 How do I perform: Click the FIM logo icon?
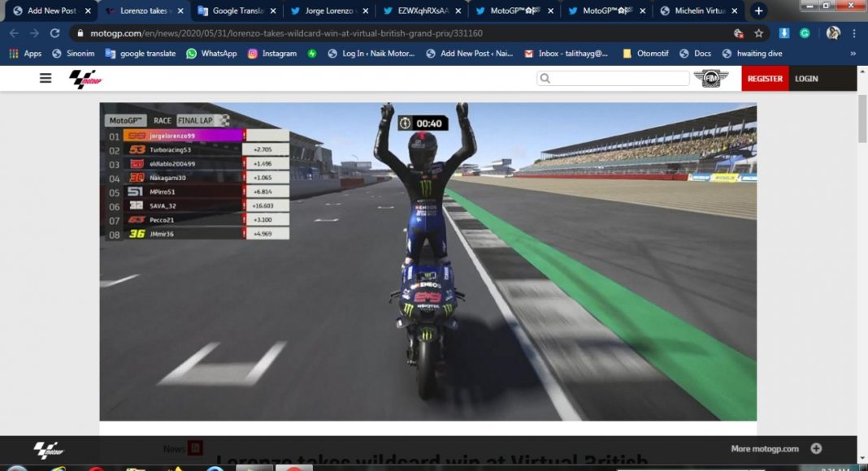point(710,78)
